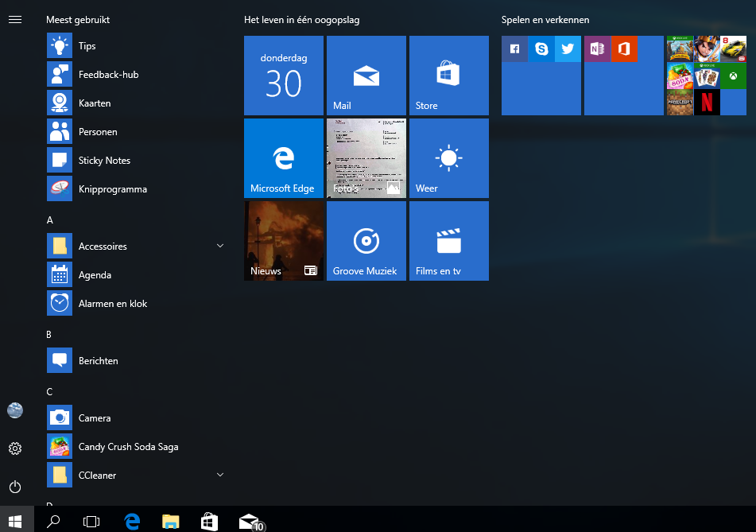Launch the Groove Muziek tile
The image size is (756, 532).
366,241
